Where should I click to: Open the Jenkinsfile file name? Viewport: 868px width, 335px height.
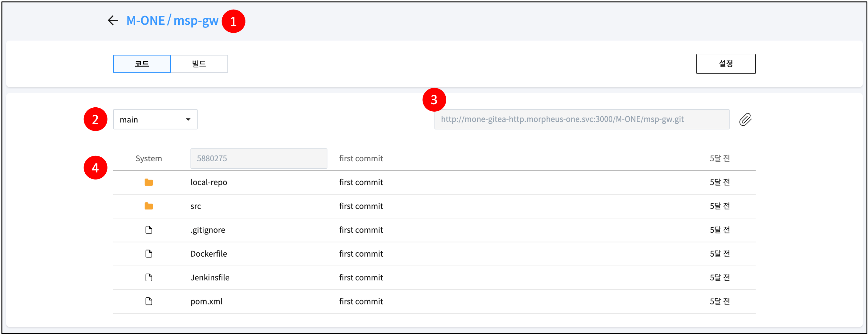click(209, 278)
